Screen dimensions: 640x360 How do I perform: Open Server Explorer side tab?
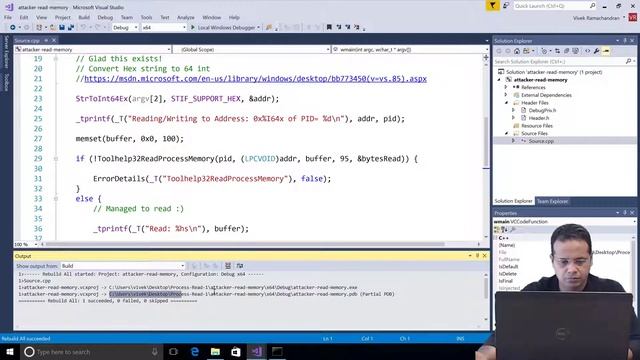pos(6,52)
